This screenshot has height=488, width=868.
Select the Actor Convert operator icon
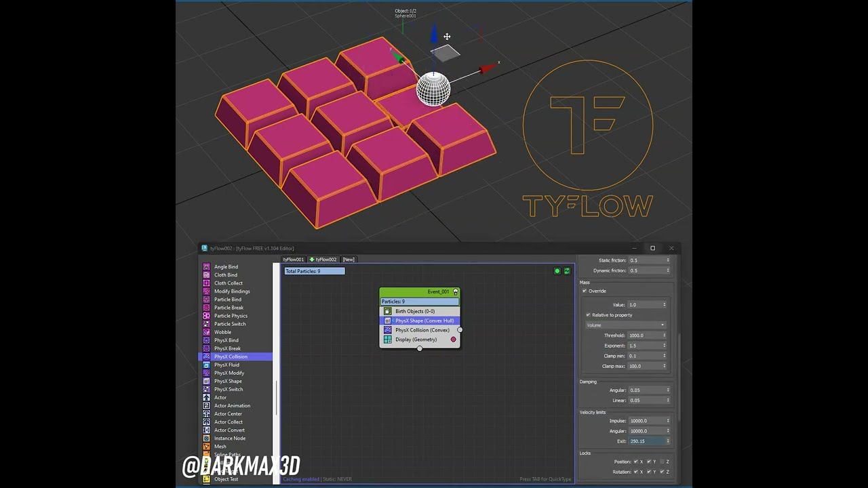click(x=207, y=430)
